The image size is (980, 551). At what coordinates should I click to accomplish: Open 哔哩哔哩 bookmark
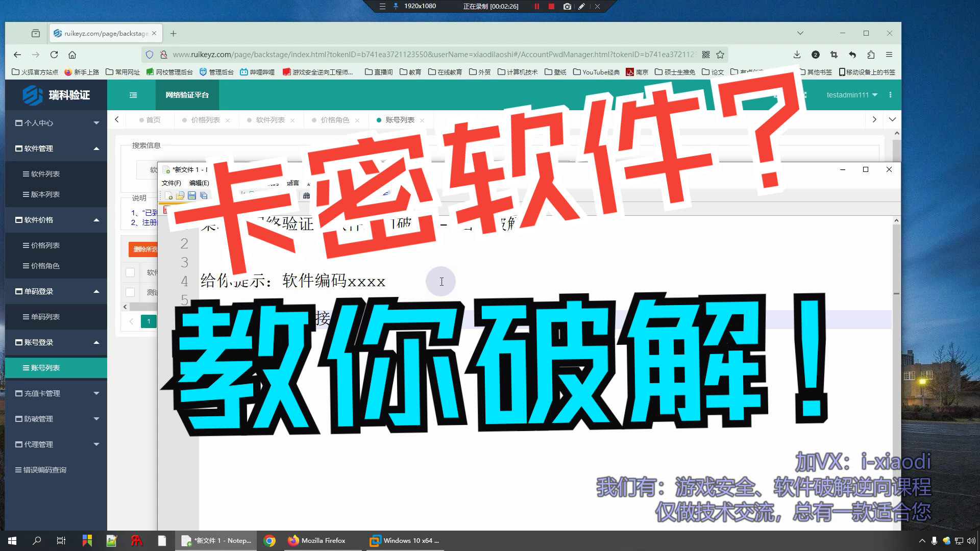pyautogui.click(x=257, y=72)
